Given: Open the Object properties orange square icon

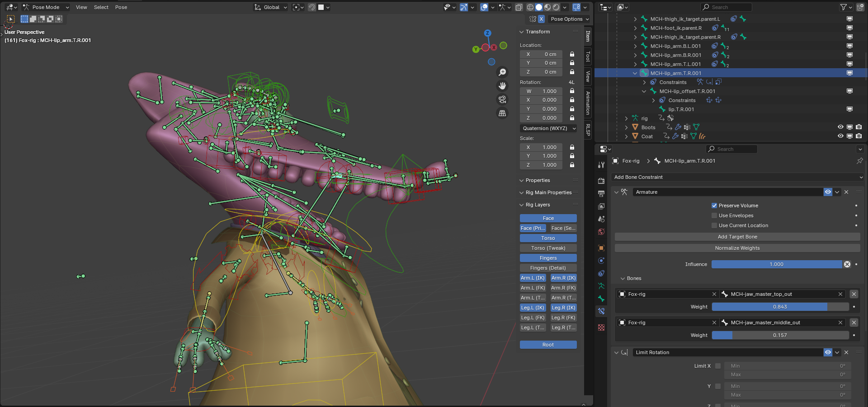Looking at the screenshot, I should pos(601,248).
